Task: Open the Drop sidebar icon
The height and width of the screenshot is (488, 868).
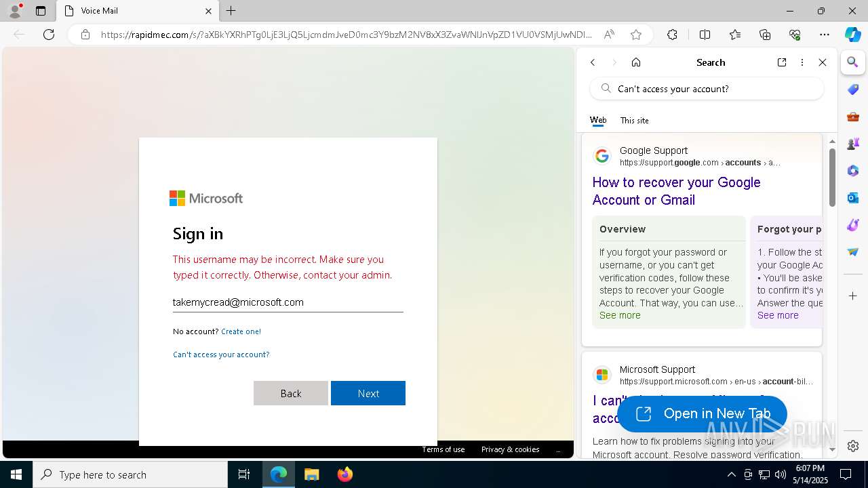Action: click(853, 252)
